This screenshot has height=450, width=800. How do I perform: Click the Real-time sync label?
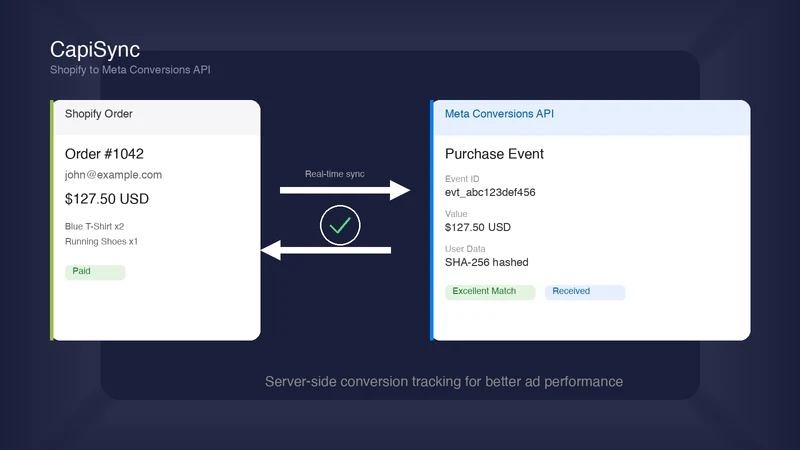335,174
